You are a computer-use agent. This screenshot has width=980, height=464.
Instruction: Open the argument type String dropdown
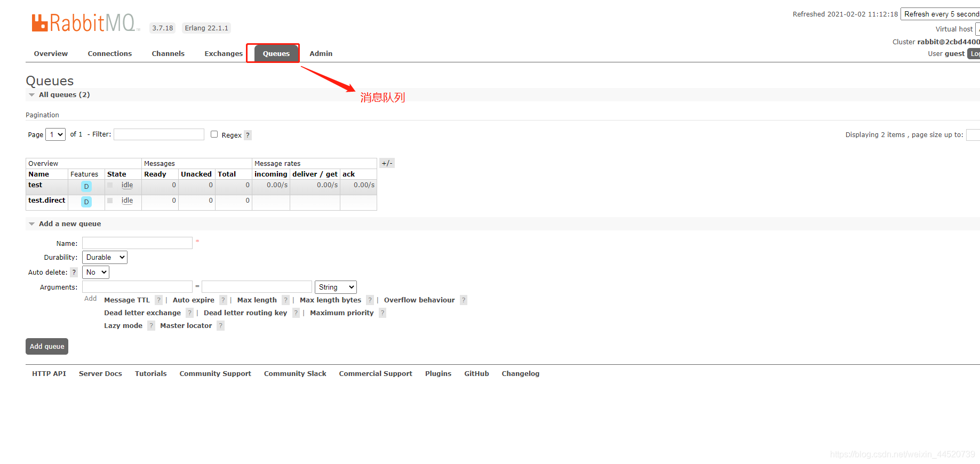(336, 287)
